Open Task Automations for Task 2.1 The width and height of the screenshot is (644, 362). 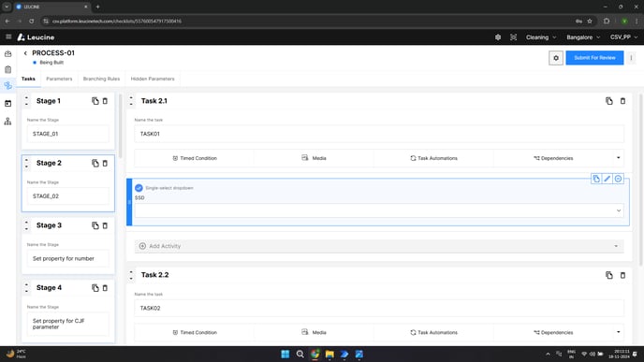pos(433,158)
